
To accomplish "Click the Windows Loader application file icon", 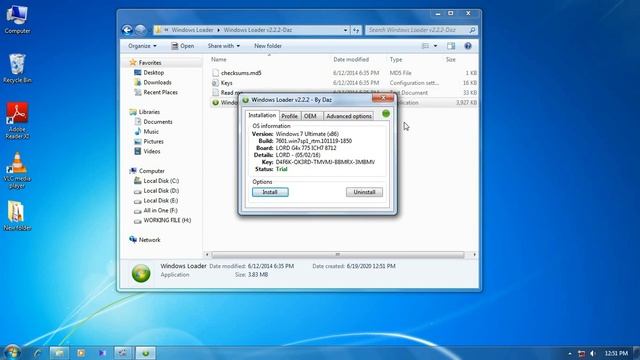I will [216, 102].
